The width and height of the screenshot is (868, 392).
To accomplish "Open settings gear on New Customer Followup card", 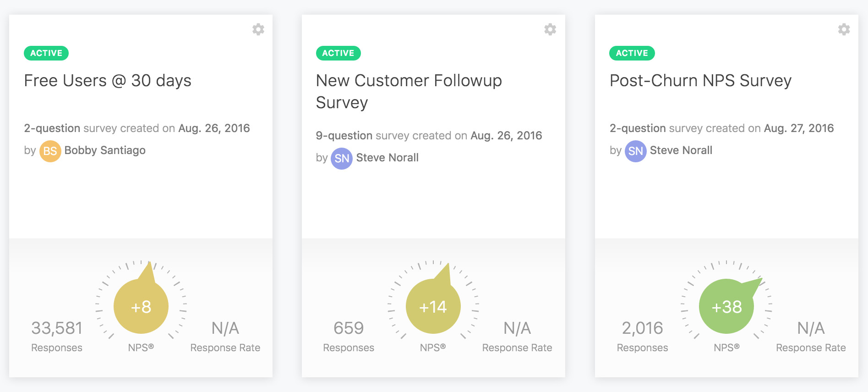I will coord(550,29).
